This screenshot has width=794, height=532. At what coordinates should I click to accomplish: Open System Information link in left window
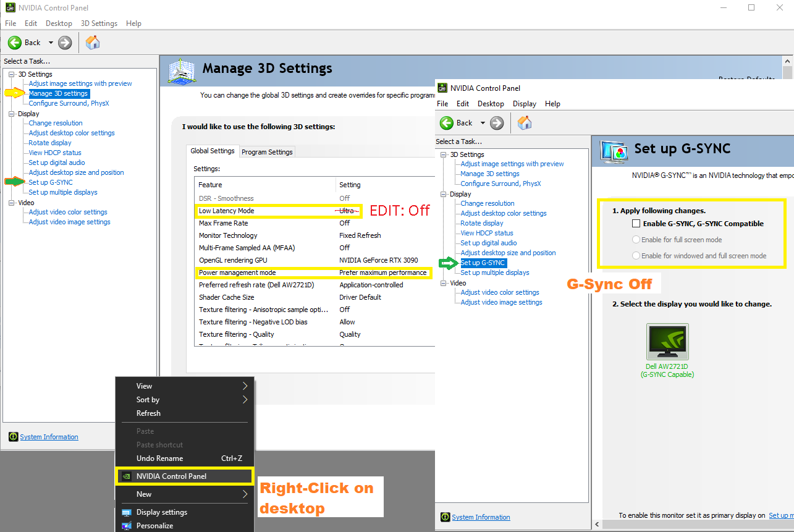[x=49, y=437]
